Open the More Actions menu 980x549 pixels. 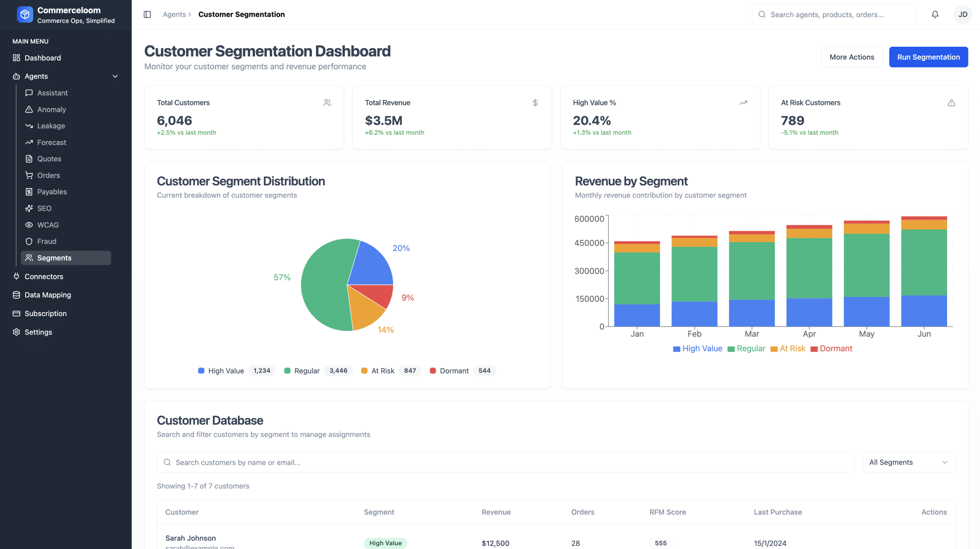point(852,57)
